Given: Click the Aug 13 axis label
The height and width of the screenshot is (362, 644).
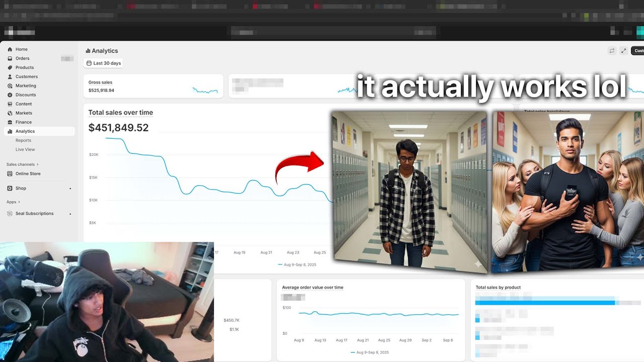Looking at the screenshot, I should pos(320,340).
